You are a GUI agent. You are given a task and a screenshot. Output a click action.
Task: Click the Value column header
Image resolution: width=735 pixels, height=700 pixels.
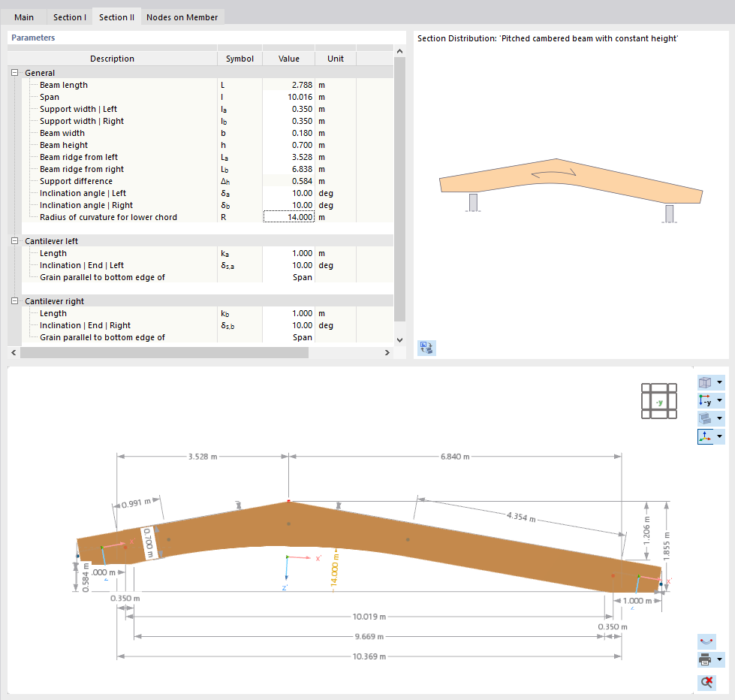coord(289,59)
